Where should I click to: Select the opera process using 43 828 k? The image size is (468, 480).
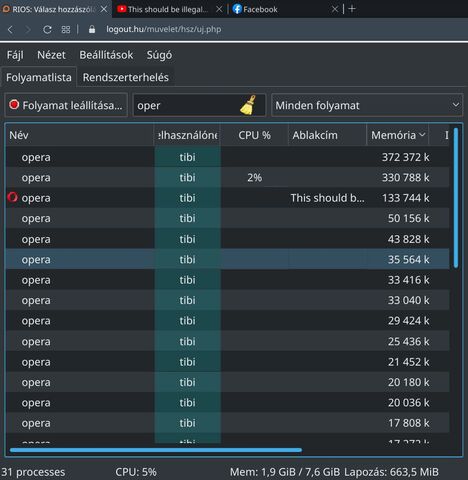coord(227,239)
